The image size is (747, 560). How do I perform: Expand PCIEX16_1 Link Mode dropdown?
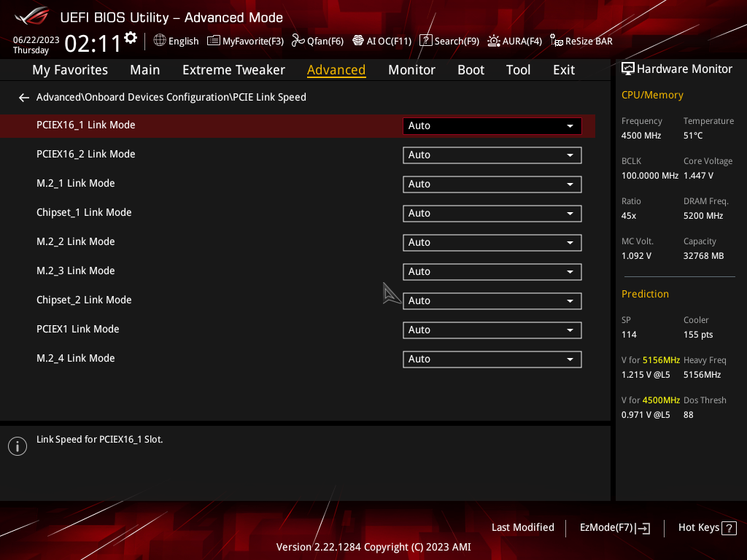(x=492, y=125)
